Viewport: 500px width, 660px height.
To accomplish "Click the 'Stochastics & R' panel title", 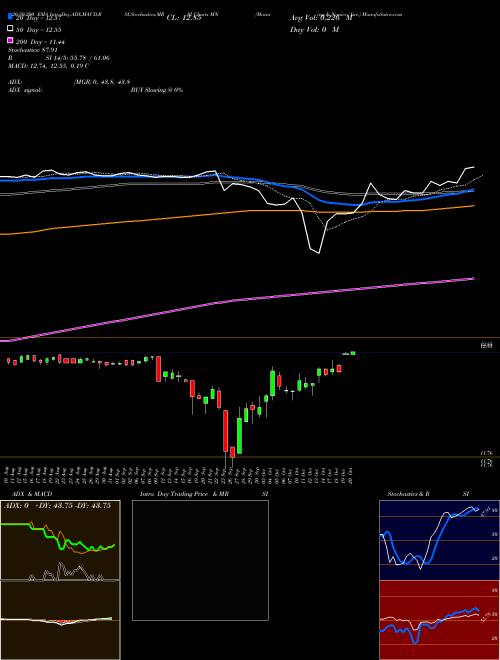I will coord(408,494).
